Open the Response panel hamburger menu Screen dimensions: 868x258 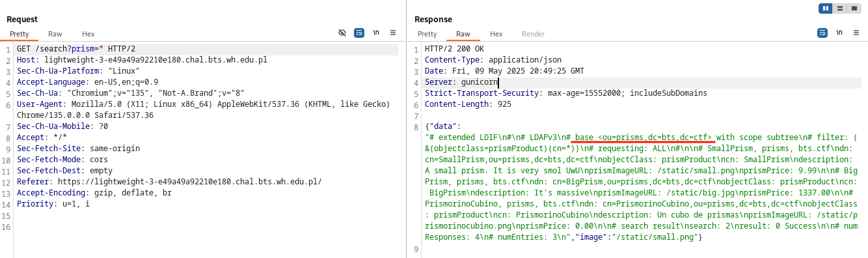pos(856,33)
